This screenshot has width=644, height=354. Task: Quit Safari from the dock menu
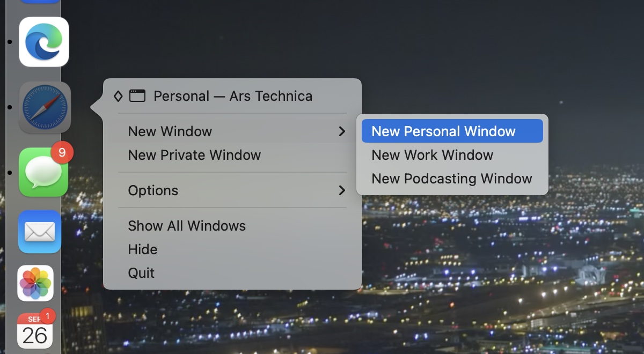point(141,273)
